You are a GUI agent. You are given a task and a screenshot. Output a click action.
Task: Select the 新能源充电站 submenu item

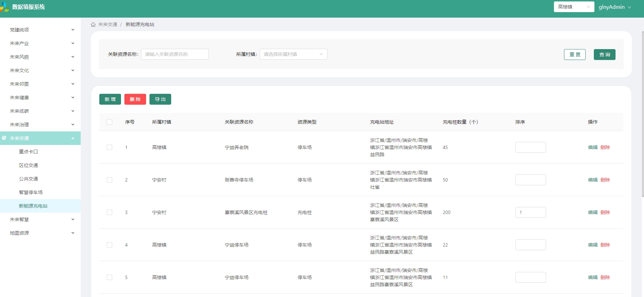[40, 206]
